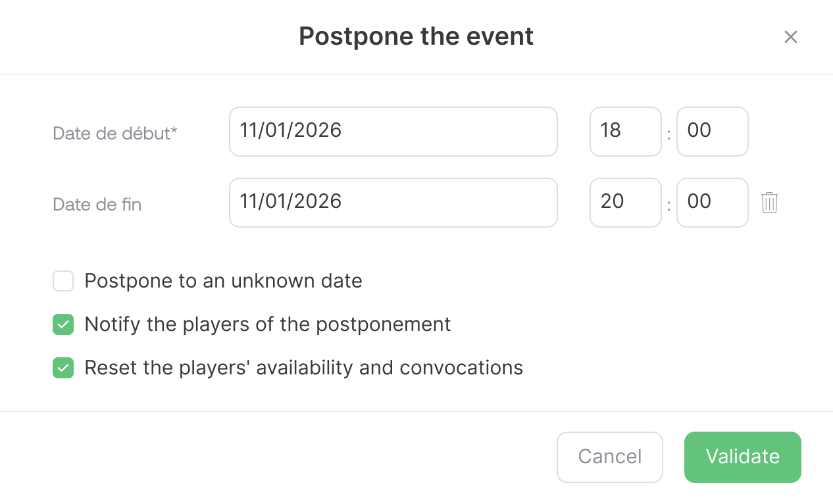Delete the end date with trash icon
Viewport: 833px width, 504px height.
point(769,203)
